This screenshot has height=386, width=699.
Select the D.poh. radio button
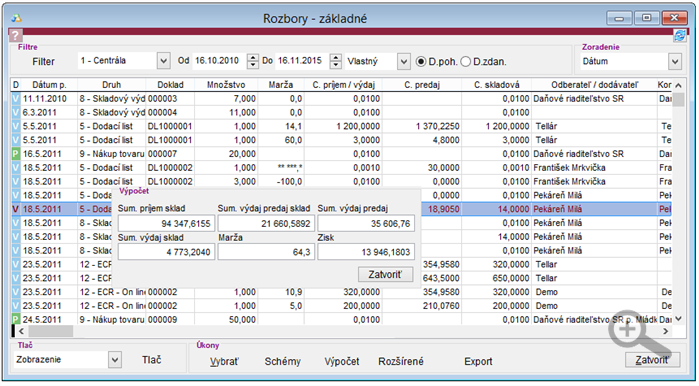pos(420,62)
